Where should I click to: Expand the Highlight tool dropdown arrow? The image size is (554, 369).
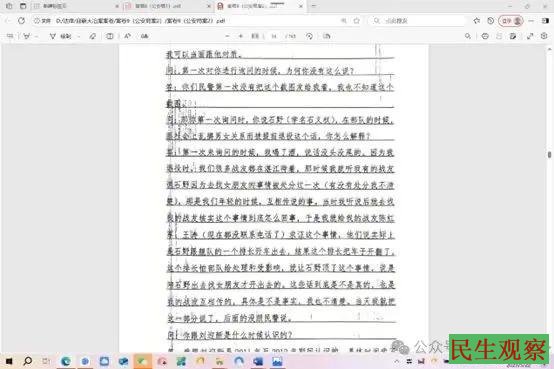click(36, 36)
